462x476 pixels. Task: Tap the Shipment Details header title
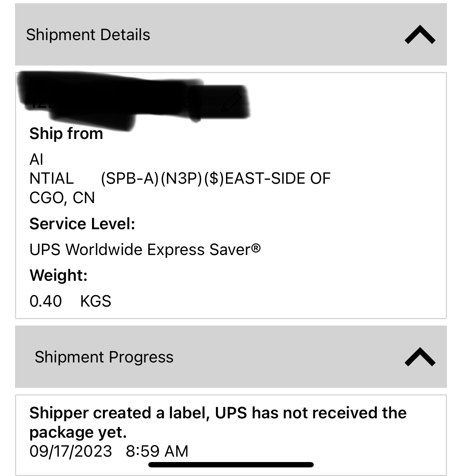point(88,35)
